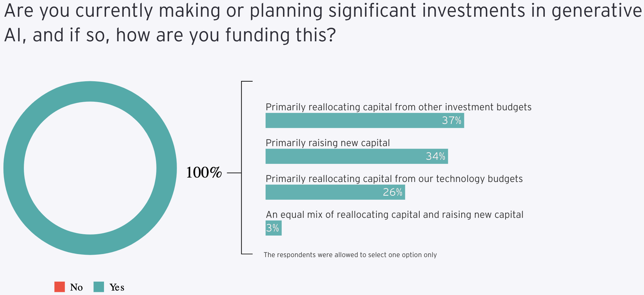
Task: Select the 3% equal mix bar
Action: point(273,228)
